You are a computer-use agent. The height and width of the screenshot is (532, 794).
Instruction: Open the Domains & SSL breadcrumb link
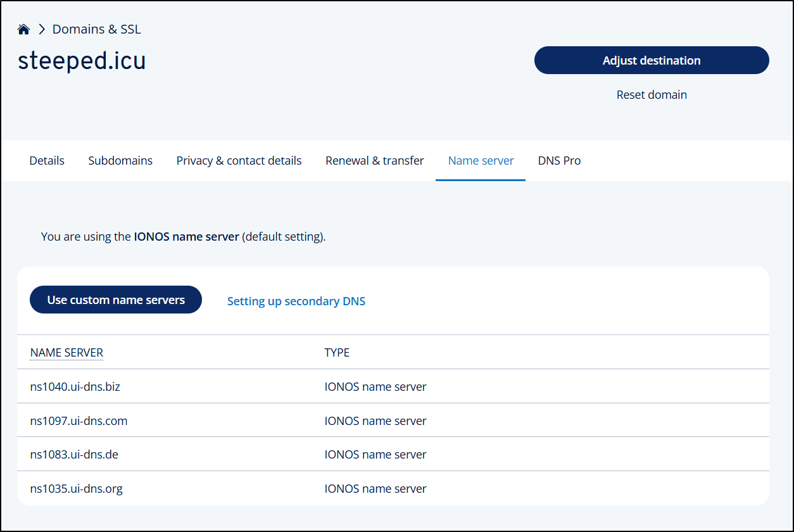[x=96, y=29]
